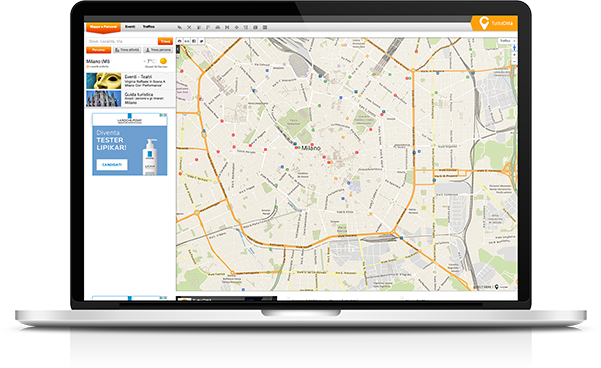Click the zoom out minus button on the map
This screenshot has width=601, height=368.
click(514, 61)
